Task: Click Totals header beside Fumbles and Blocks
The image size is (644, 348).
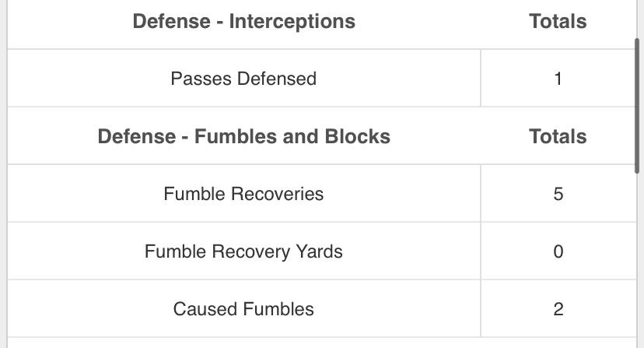Action: (558, 136)
